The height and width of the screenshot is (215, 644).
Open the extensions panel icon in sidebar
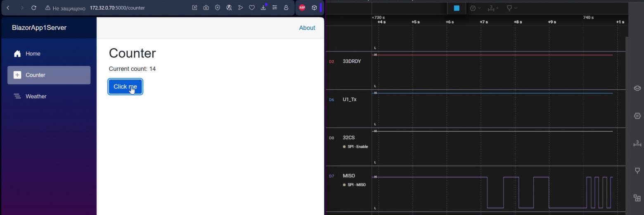637,198
